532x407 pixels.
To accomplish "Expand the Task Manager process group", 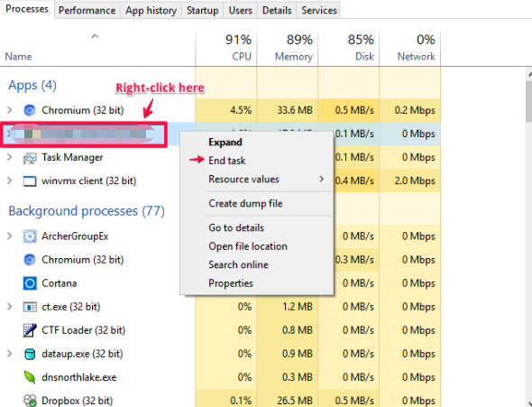I will tap(10, 157).
